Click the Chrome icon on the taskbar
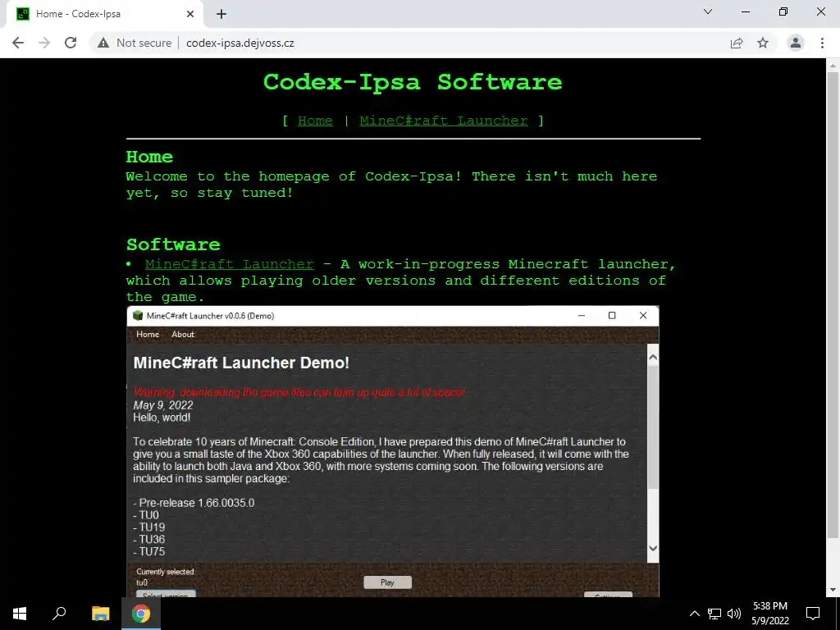 (141, 614)
